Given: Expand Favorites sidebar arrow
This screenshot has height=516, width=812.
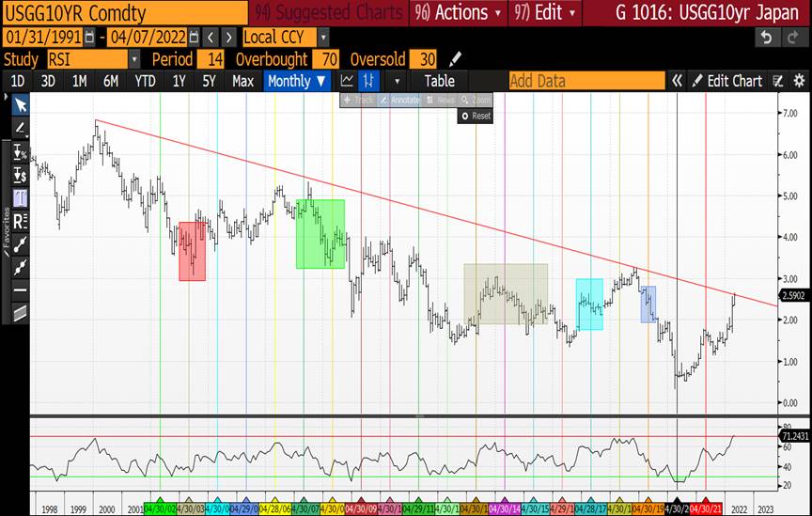Looking at the screenshot, I should coord(6,97).
